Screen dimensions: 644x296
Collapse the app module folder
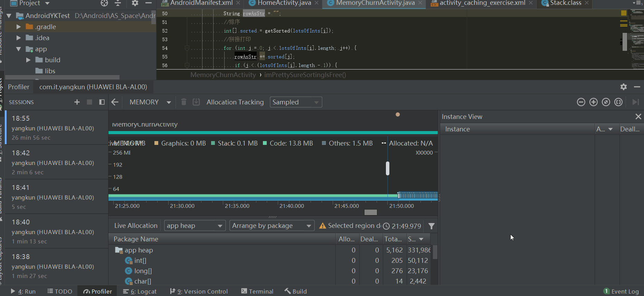19,49
